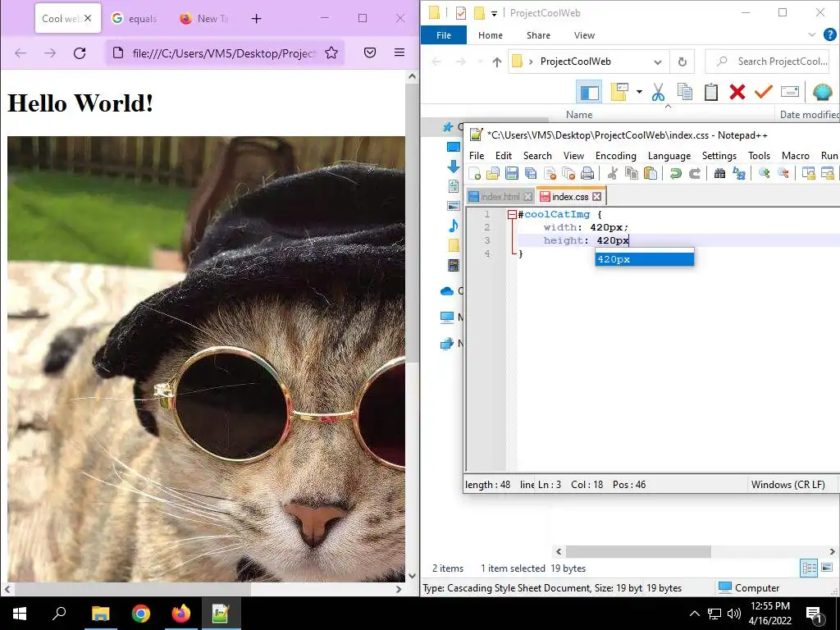Open the Explorer recent locations dropdown arrow
The width and height of the screenshot is (840, 630).
480,62
